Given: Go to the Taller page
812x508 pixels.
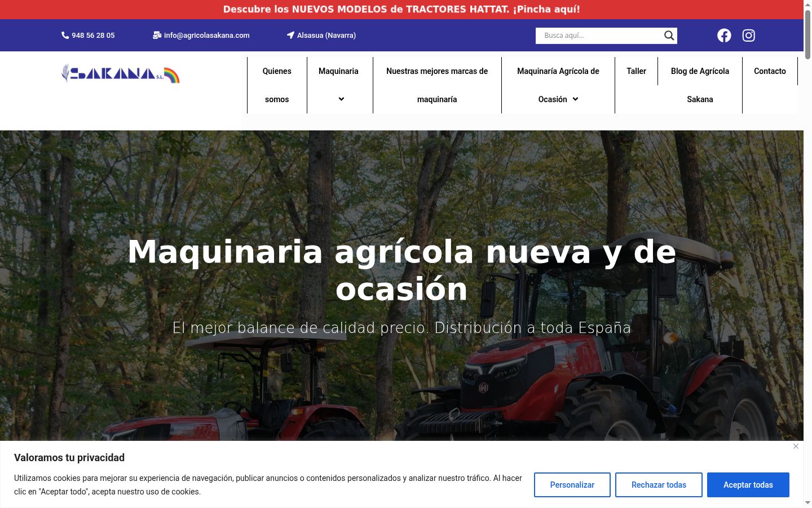Looking at the screenshot, I should [x=636, y=71].
